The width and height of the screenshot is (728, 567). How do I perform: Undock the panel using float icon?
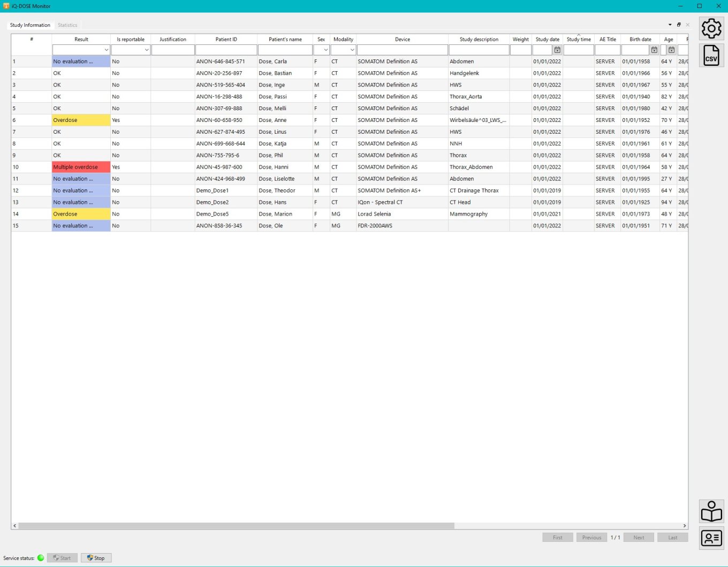click(679, 25)
